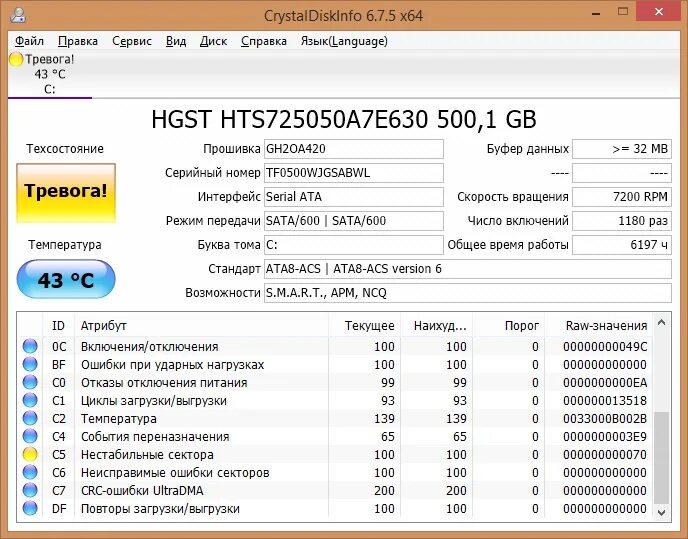Click the blue status icon for attribute DF
Image resolution: width=688 pixels, height=539 pixels.
30,508
